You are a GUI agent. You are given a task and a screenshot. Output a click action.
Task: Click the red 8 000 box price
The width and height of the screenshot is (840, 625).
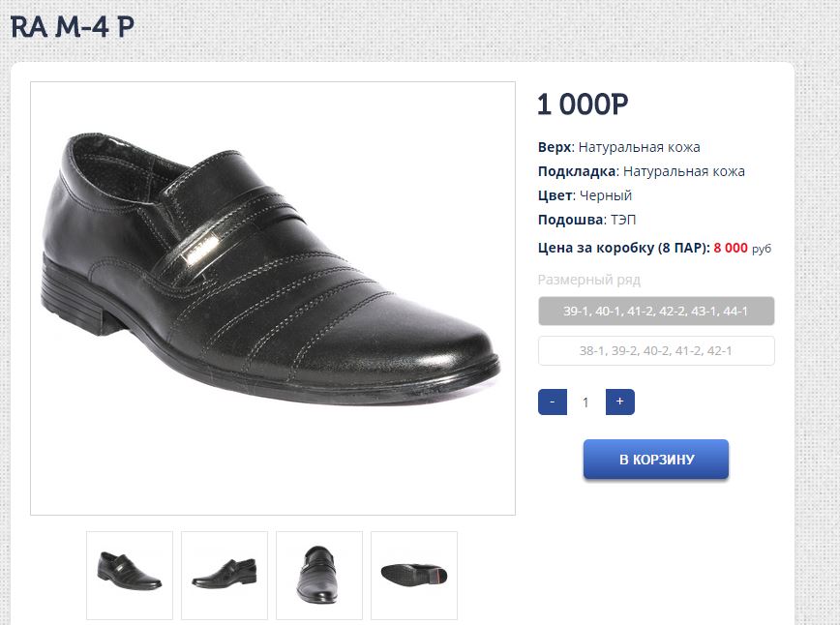coord(731,248)
